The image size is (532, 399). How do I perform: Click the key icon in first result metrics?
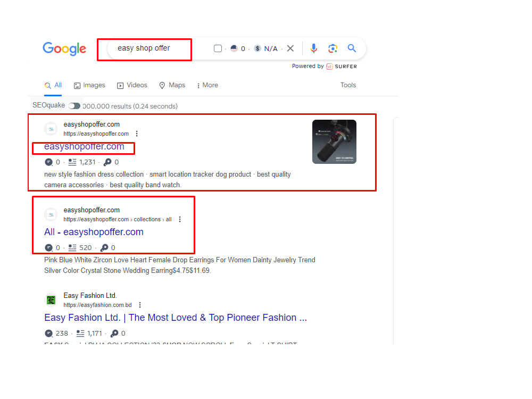(107, 162)
